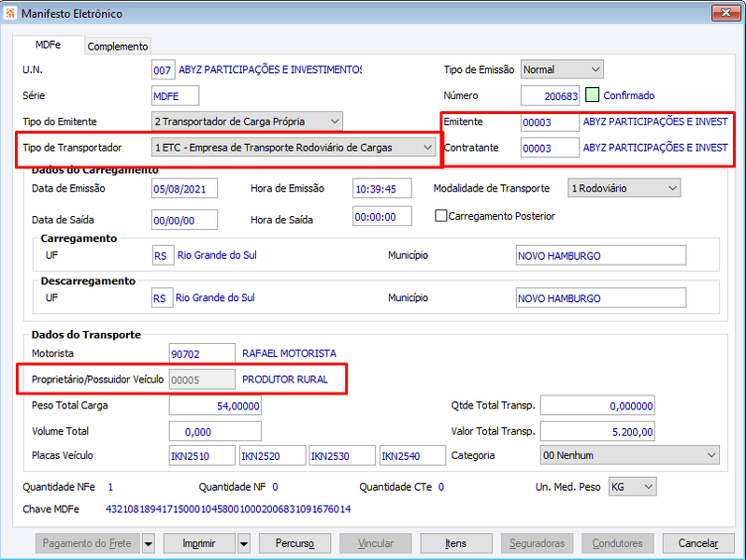The image size is (746, 560).
Task: Click the Cancelar button
Action: [698, 543]
